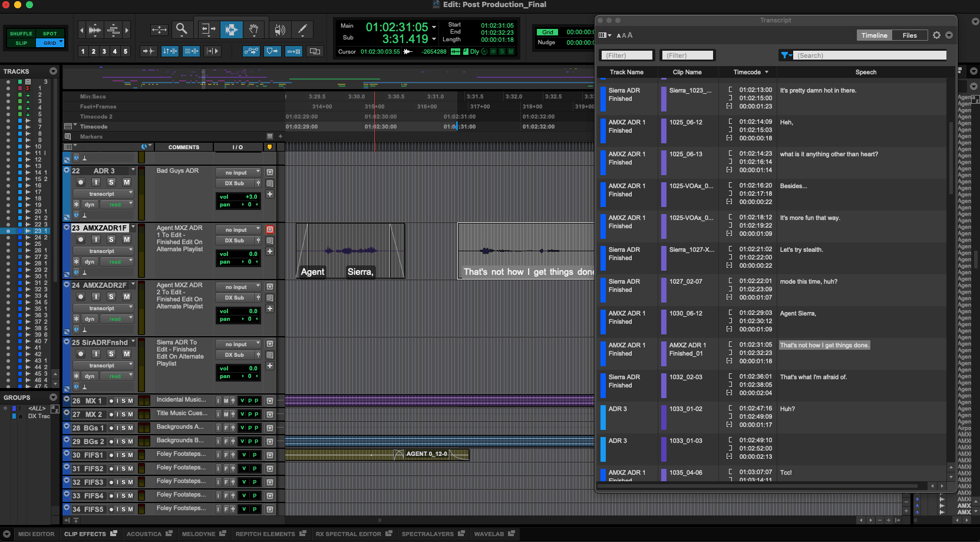Open ADR 3 input selector dropdown
This screenshot has height=542, width=980.
point(238,173)
